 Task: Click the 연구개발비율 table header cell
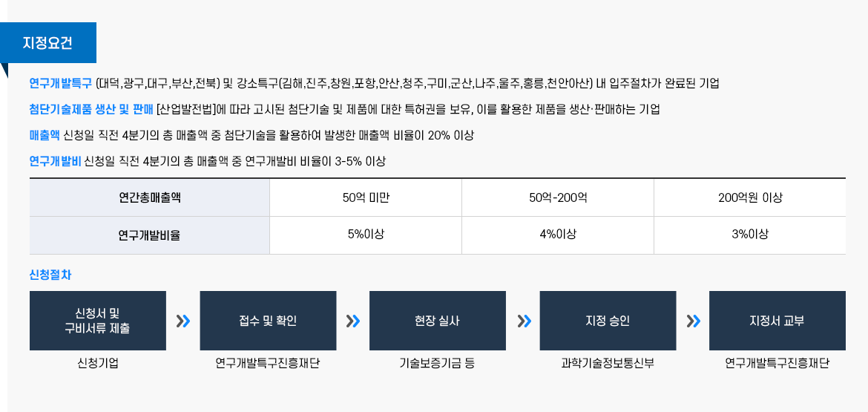click(150, 235)
